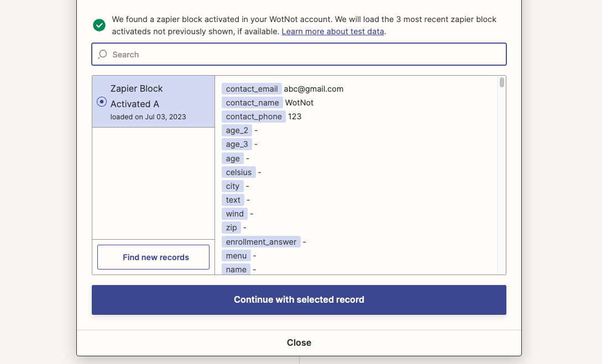Click the wind field tag

coord(234,214)
